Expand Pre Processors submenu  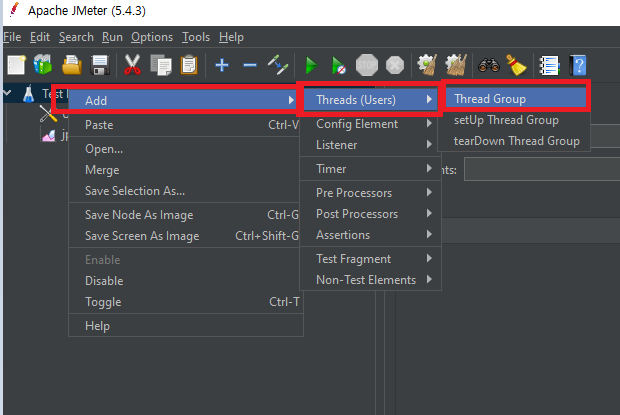pos(370,193)
